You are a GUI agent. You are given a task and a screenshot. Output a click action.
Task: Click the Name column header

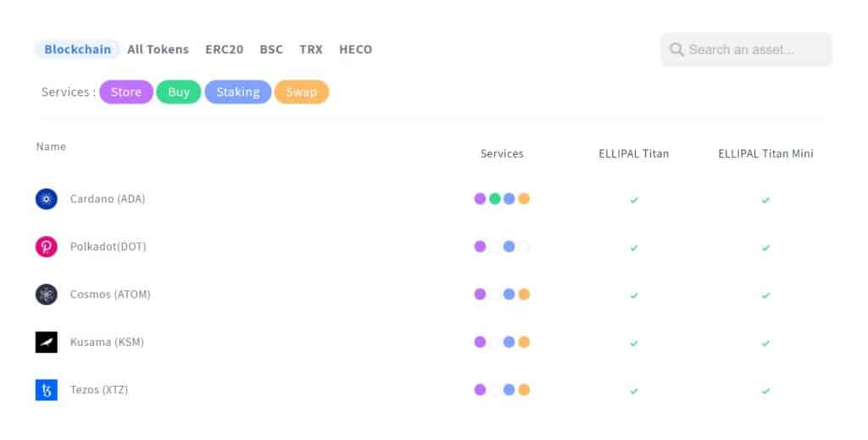(x=51, y=147)
